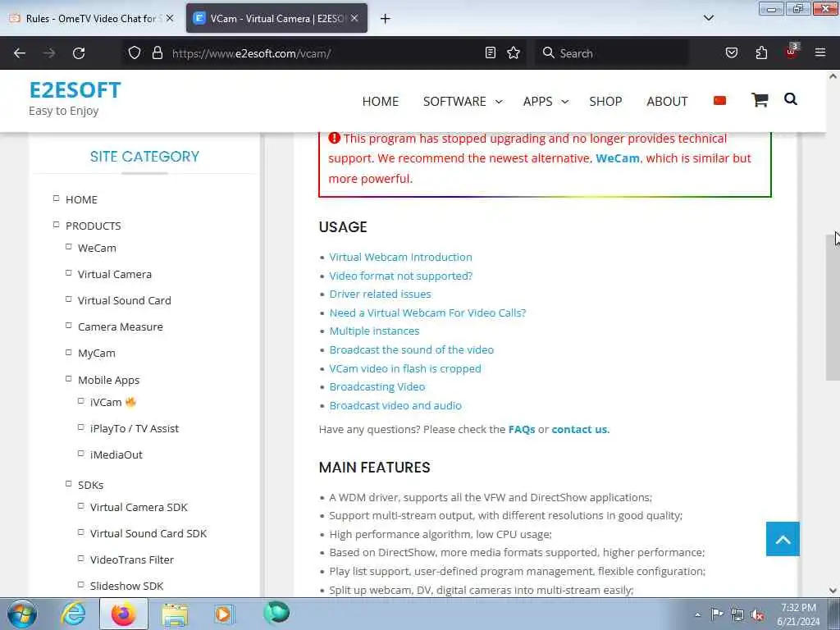Select MyCam in sidebar

coord(97,353)
